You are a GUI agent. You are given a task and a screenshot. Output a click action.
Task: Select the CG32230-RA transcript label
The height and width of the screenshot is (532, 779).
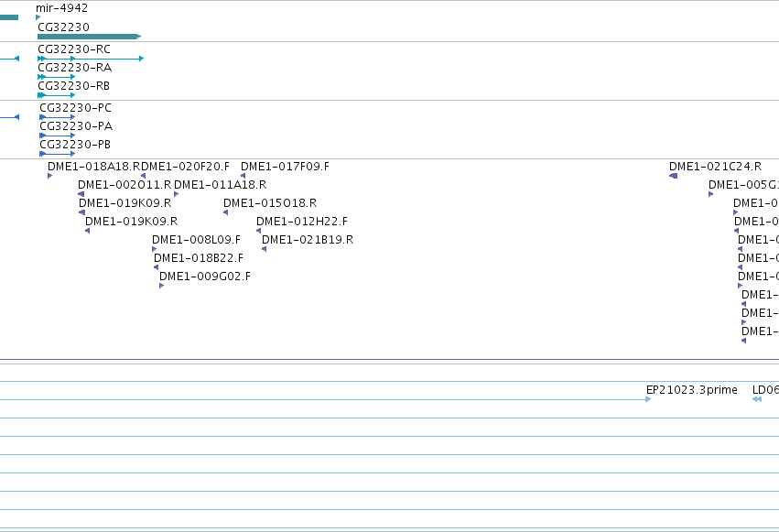tap(74, 68)
